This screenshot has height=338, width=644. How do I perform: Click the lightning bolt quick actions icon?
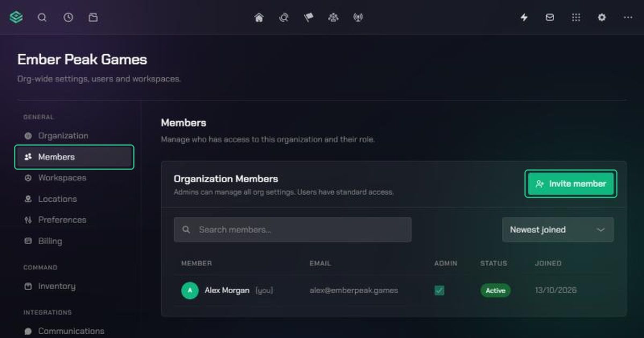click(524, 18)
